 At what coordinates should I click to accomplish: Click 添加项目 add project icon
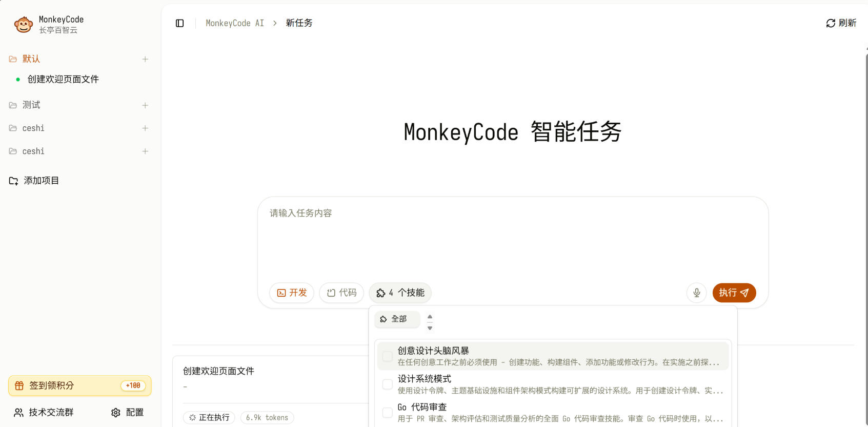pos(14,181)
